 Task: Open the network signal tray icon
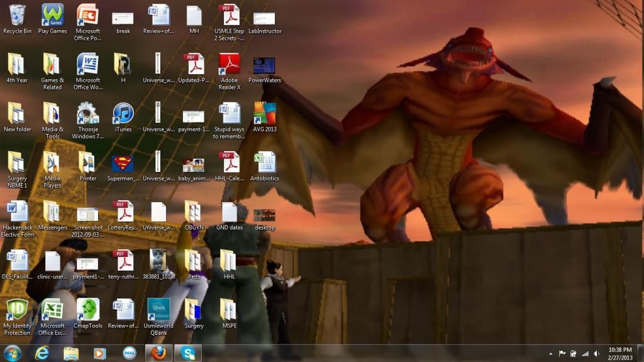[x=585, y=353]
